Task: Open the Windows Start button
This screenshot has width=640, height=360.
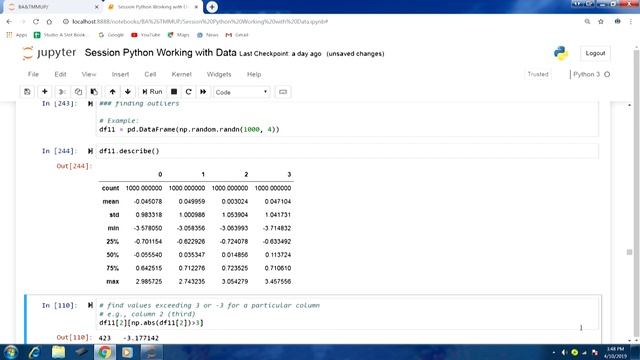Action: click(x=11, y=352)
